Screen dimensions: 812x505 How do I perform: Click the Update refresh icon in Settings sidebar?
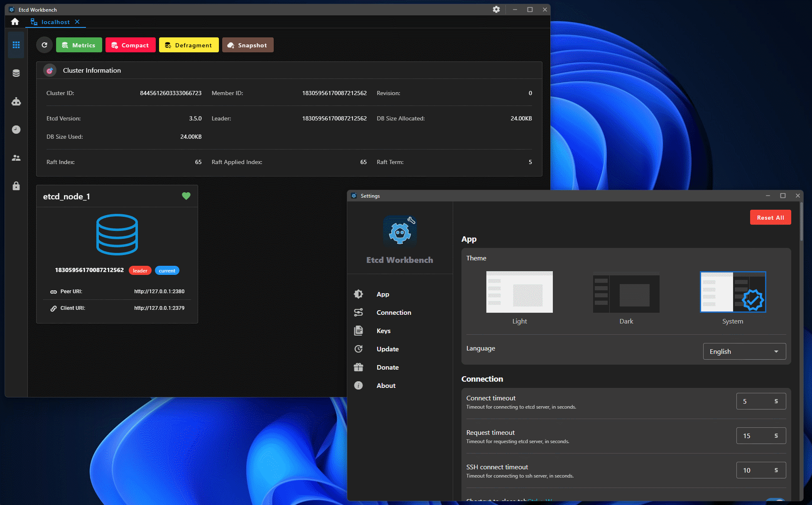(358, 349)
